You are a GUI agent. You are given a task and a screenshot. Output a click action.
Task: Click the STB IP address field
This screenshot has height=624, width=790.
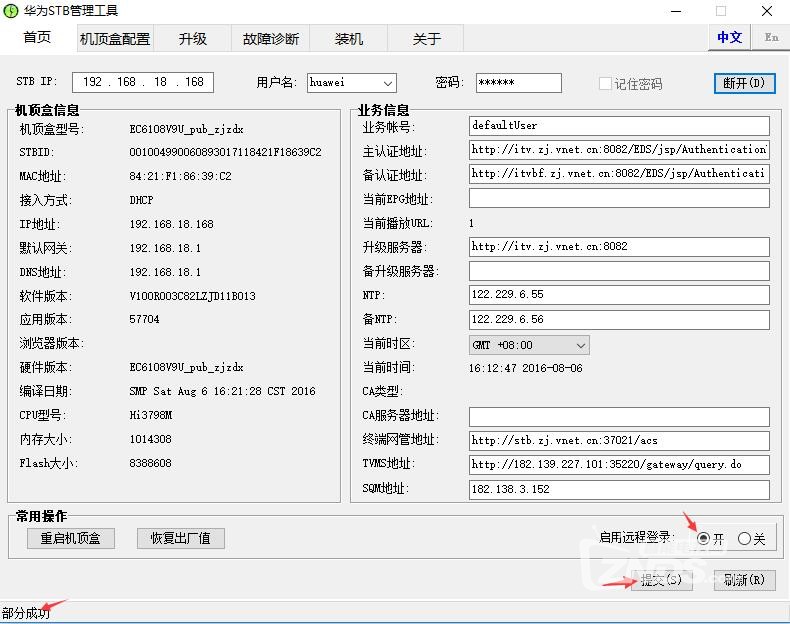[143, 82]
